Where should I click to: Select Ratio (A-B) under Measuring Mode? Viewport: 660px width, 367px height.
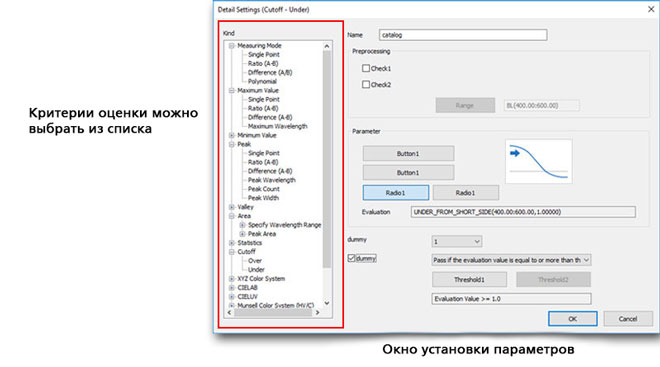click(x=263, y=64)
